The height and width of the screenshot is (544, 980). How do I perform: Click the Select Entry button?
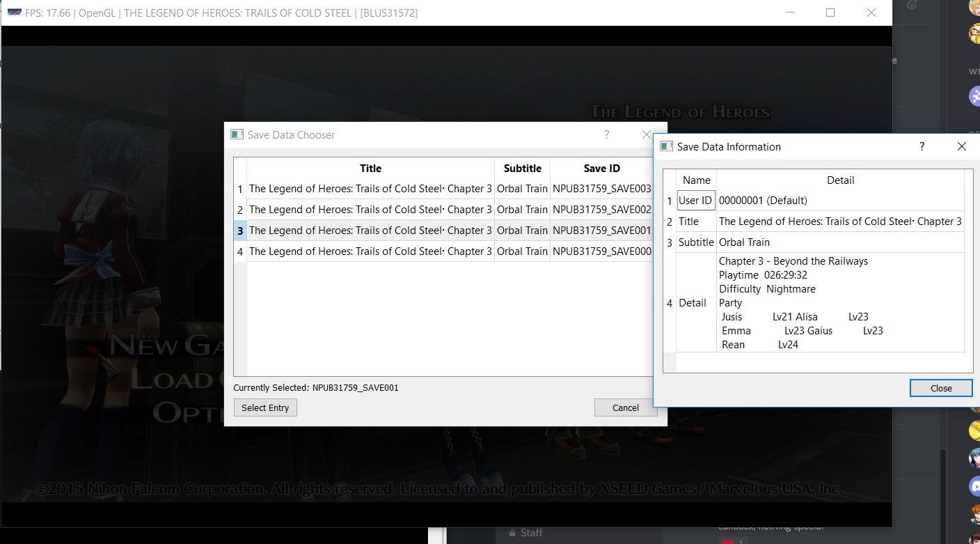(x=265, y=407)
